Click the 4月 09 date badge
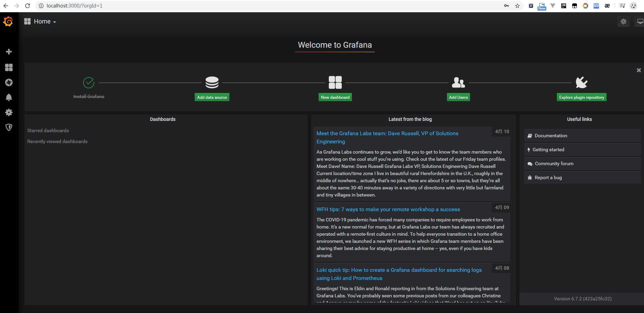 (x=502, y=207)
